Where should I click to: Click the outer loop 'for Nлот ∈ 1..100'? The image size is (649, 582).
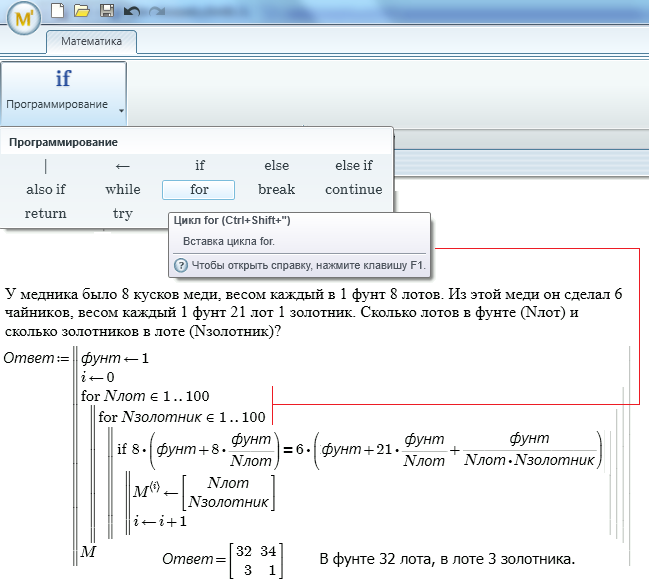(x=145, y=396)
